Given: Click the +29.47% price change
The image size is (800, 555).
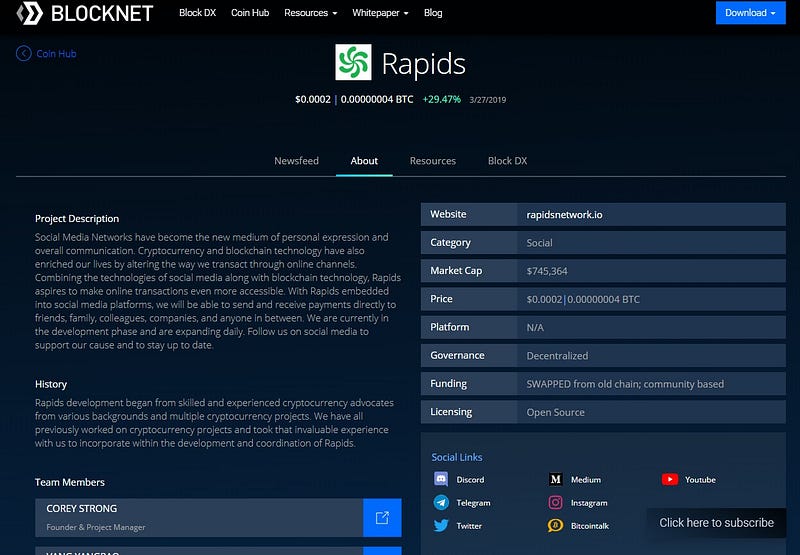Looking at the screenshot, I should pyautogui.click(x=441, y=99).
